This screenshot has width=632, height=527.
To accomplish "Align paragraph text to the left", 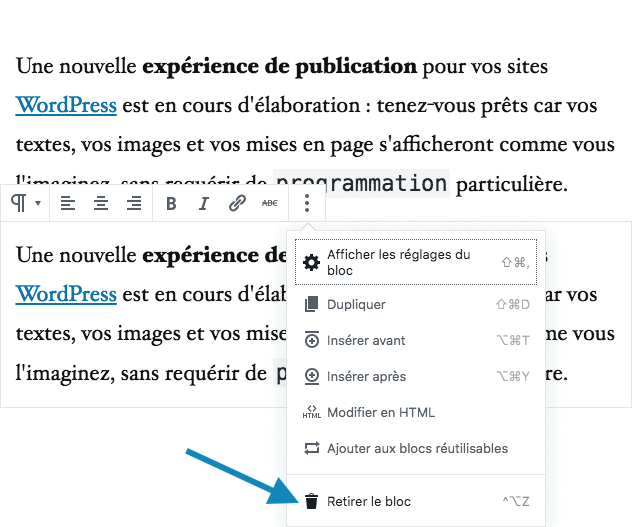I will (x=67, y=204).
